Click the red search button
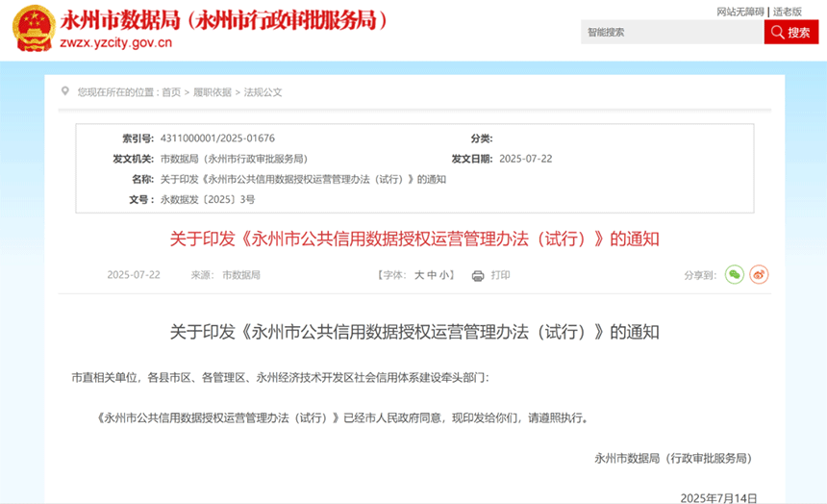This screenshot has width=827, height=504. 790,32
